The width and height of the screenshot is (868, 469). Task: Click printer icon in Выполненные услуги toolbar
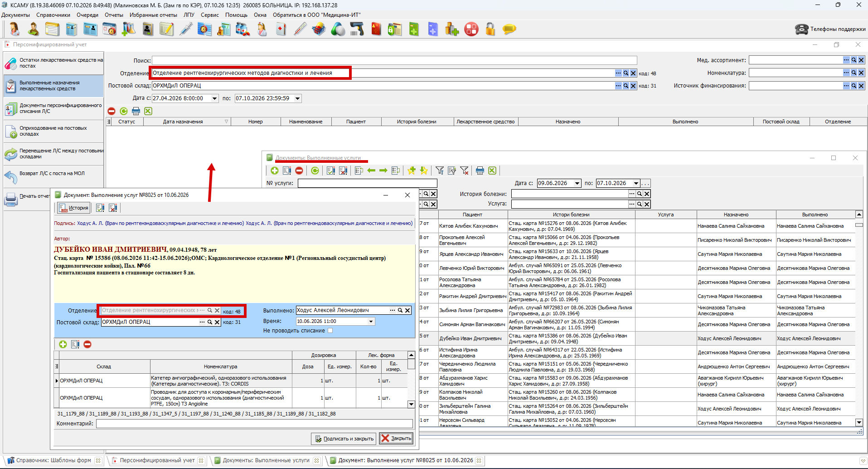click(x=480, y=171)
